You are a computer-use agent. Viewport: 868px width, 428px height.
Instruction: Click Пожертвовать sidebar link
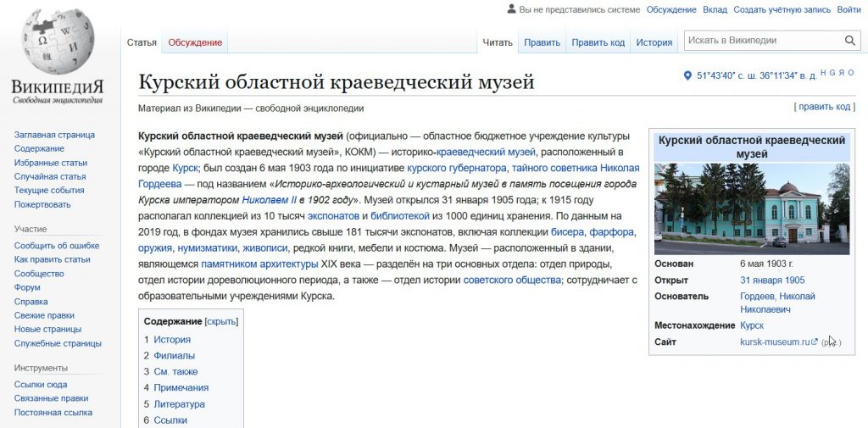pos(42,204)
